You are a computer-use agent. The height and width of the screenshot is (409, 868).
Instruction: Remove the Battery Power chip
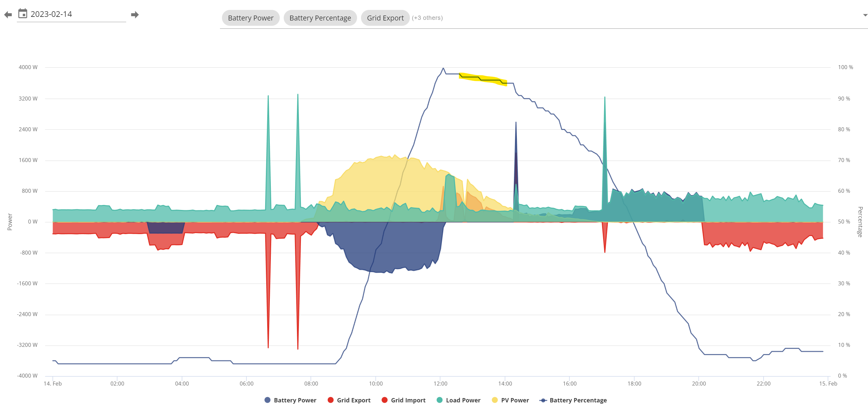coord(250,18)
